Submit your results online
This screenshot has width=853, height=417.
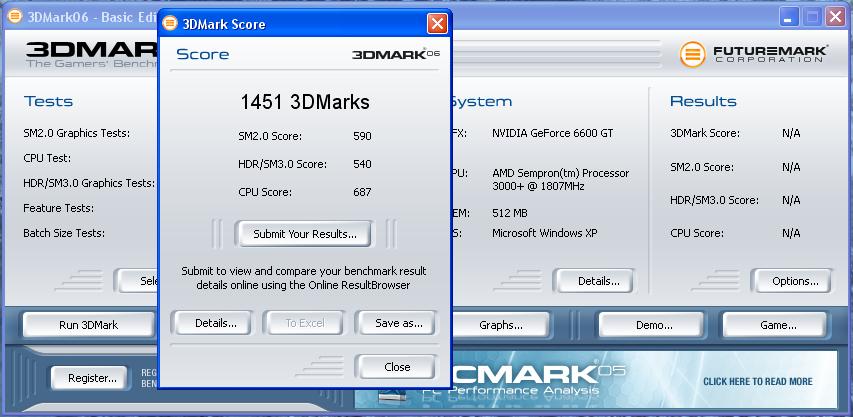click(305, 234)
